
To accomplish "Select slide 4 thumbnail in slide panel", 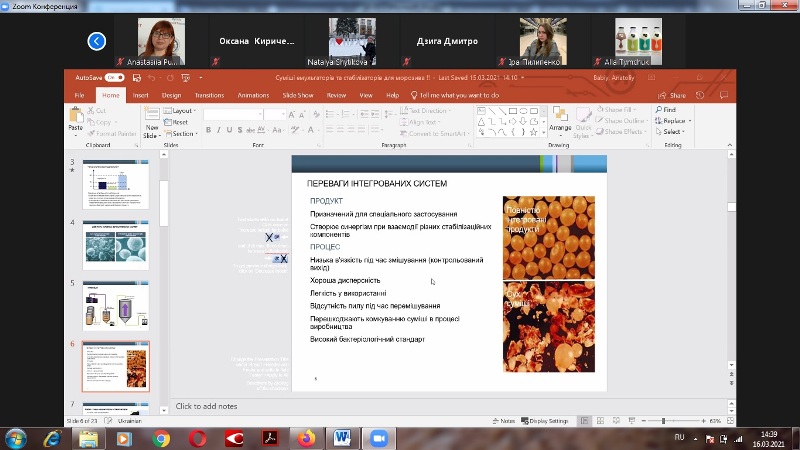I will (115, 241).
